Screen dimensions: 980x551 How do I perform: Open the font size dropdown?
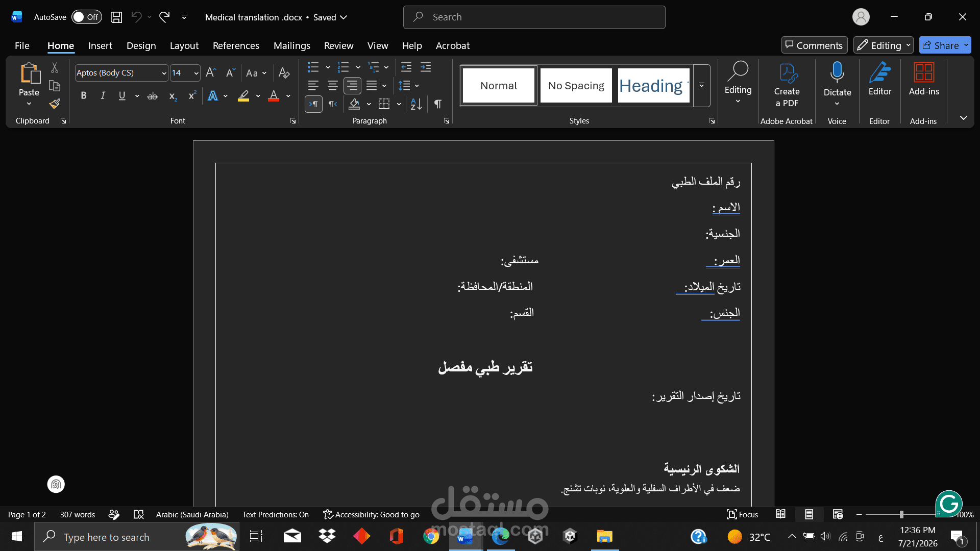196,73
